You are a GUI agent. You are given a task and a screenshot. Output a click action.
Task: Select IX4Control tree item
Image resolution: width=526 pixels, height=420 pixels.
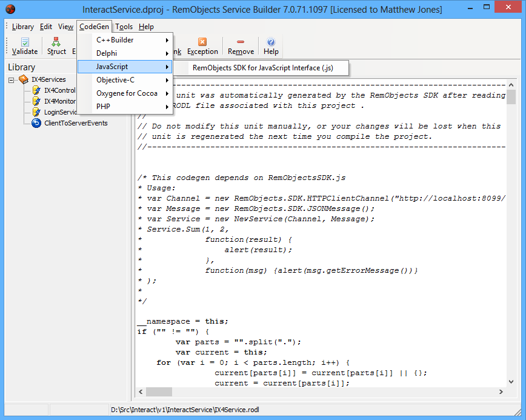tap(60, 90)
